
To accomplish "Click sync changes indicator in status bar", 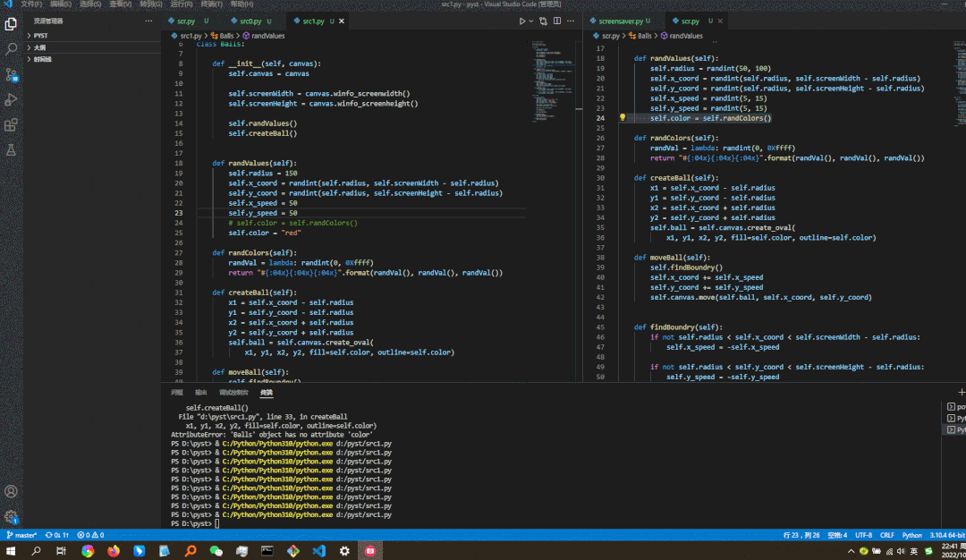I will (56, 535).
